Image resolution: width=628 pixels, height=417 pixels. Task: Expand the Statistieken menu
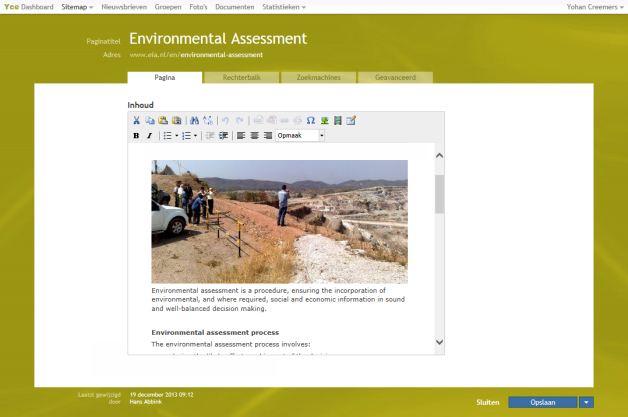coord(284,7)
